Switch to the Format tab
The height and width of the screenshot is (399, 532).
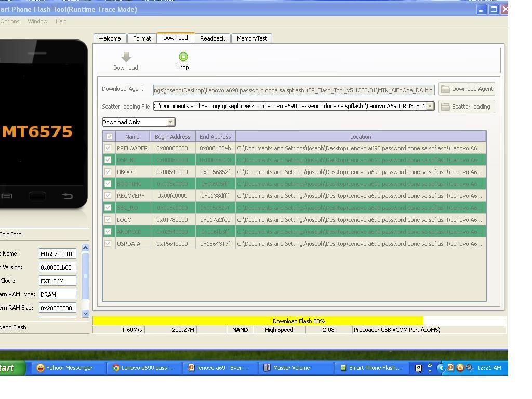[x=141, y=38]
